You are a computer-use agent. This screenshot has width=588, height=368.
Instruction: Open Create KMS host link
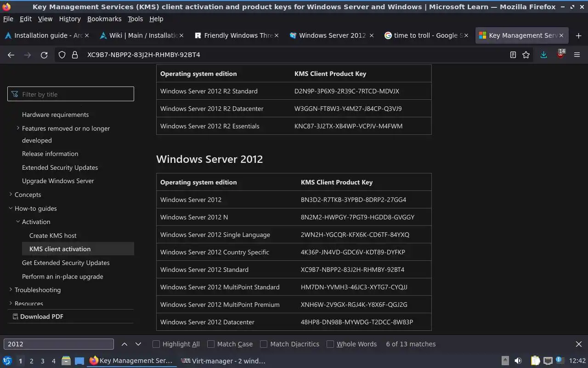pyautogui.click(x=53, y=236)
